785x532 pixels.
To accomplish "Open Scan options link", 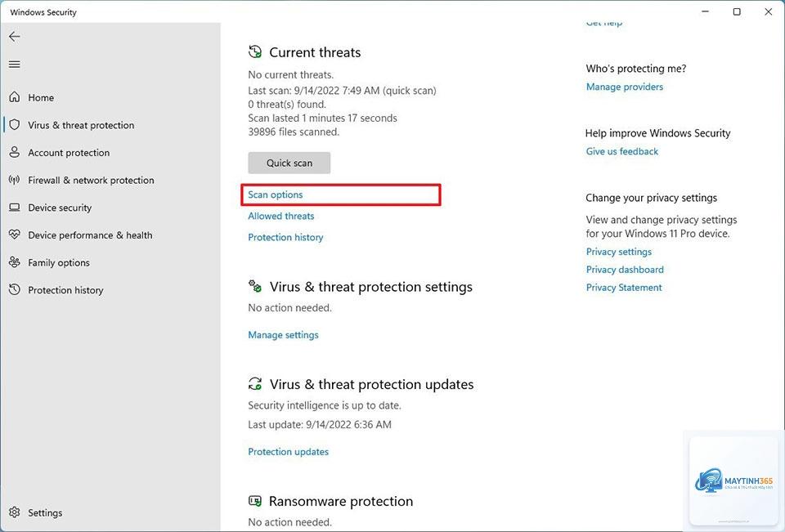I will (276, 194).
